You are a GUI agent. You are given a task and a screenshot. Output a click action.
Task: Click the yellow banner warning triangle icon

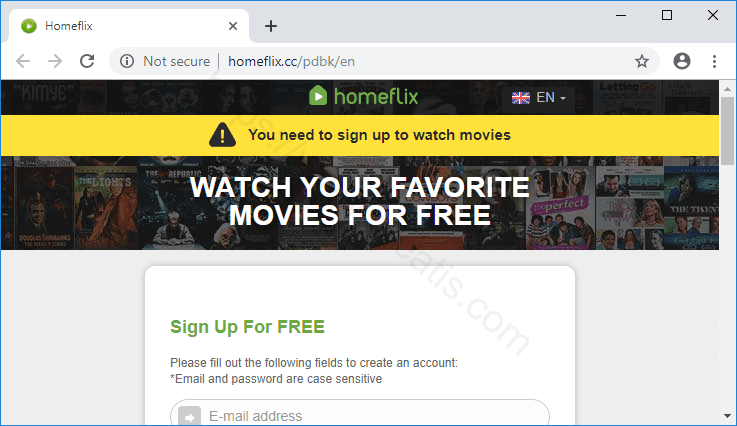tap(222, 135)
